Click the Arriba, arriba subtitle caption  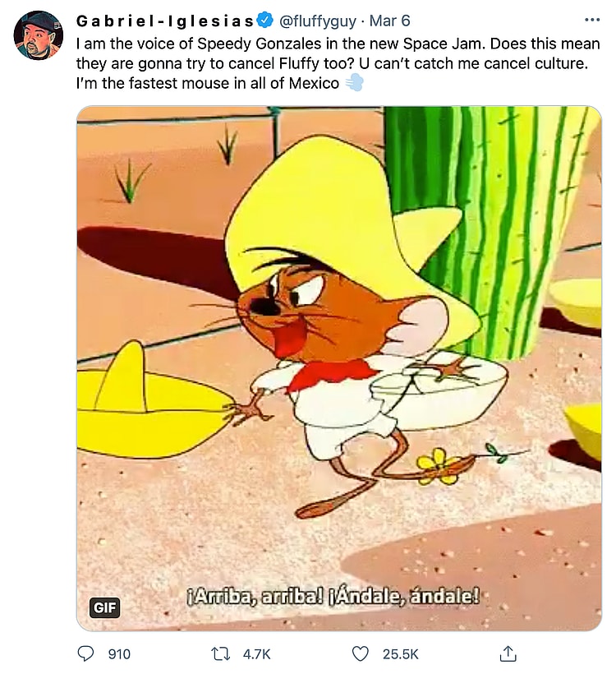pos(333,597)
